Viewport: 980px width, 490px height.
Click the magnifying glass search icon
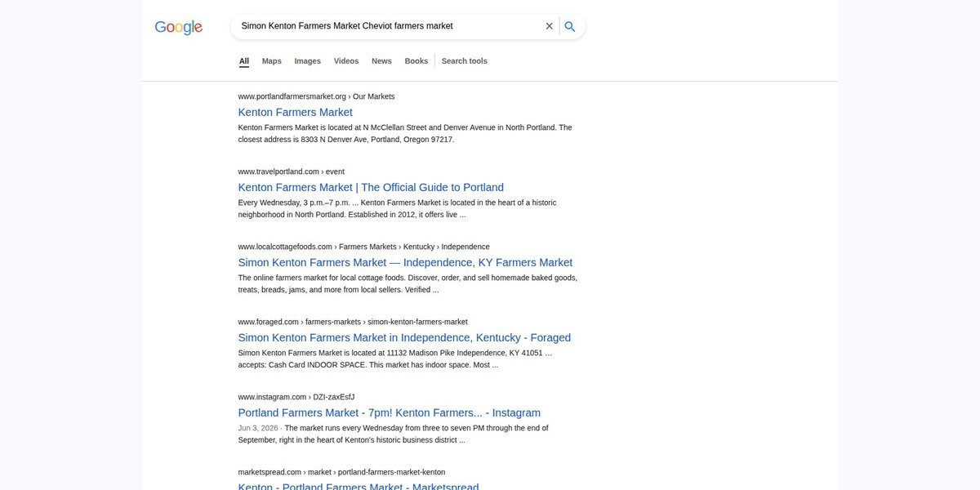[570, 26]
